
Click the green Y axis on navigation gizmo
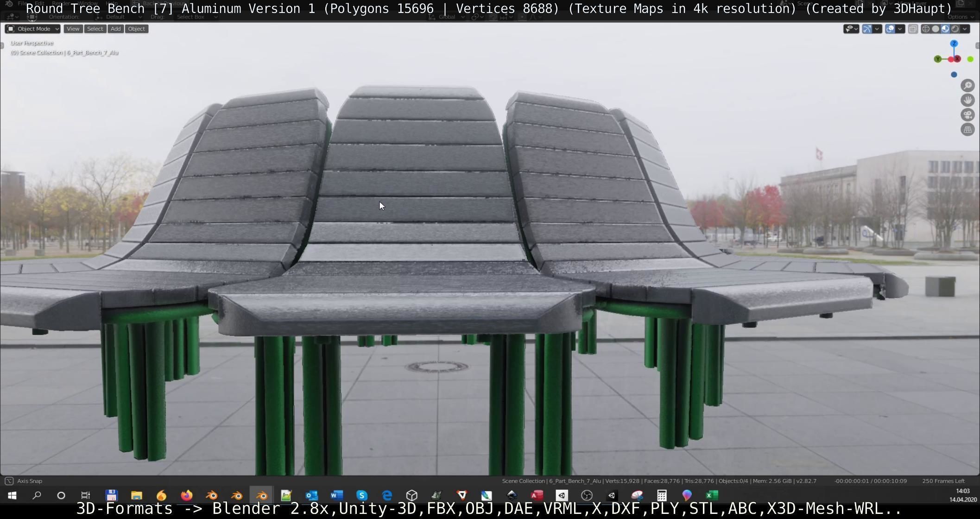click(x=938, y=59)
